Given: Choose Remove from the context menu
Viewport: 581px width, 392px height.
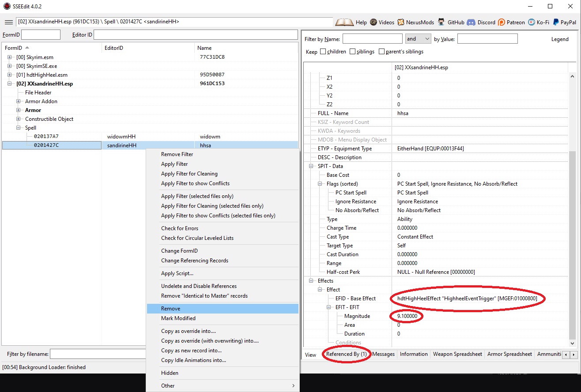Looking at the screenshot, I should [223, 309].
